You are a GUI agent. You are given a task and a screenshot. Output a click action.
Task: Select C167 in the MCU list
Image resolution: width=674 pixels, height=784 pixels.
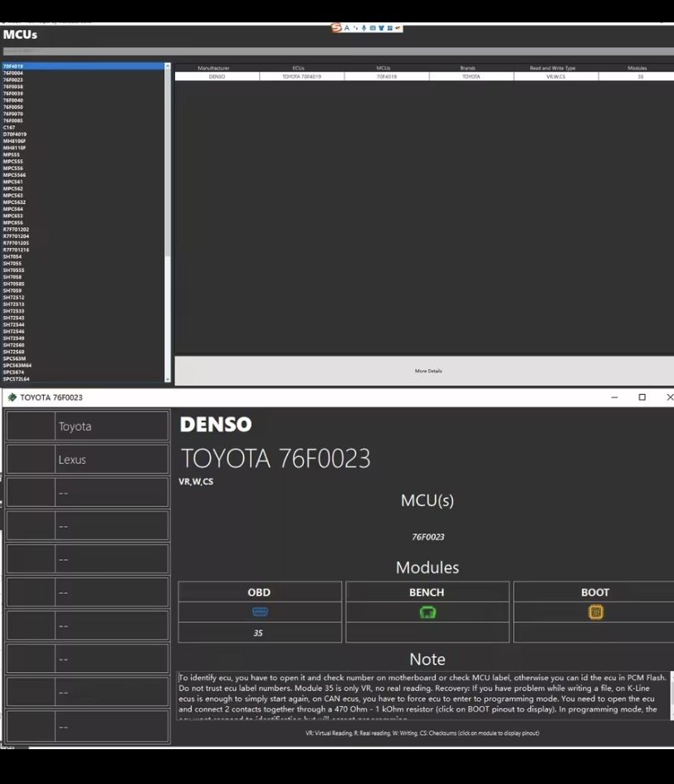(9, 128)
